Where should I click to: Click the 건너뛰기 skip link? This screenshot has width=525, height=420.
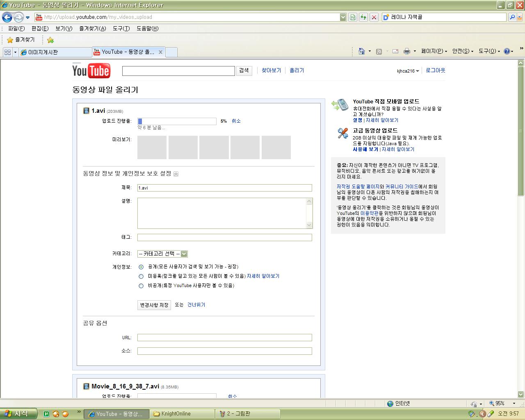196,305
